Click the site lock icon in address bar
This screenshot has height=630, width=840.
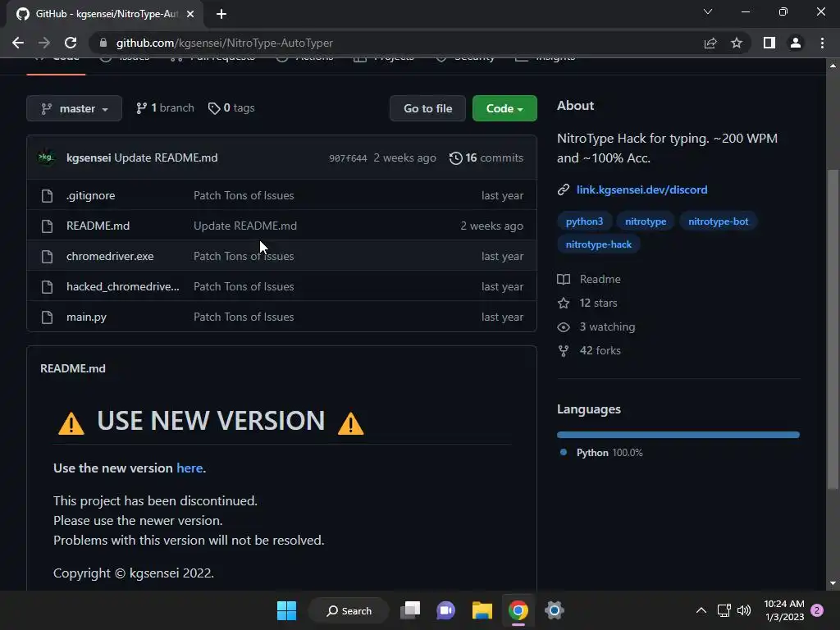103,43
